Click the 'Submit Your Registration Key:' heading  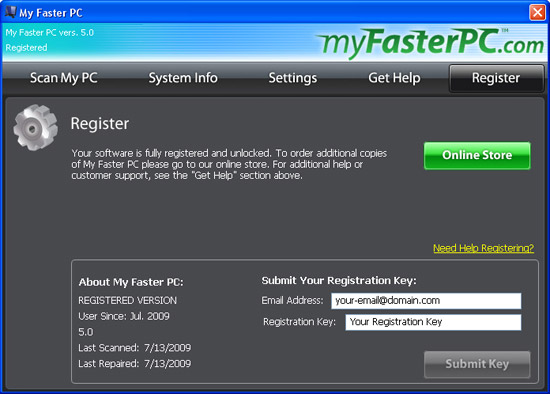click(x=339, y=281)
